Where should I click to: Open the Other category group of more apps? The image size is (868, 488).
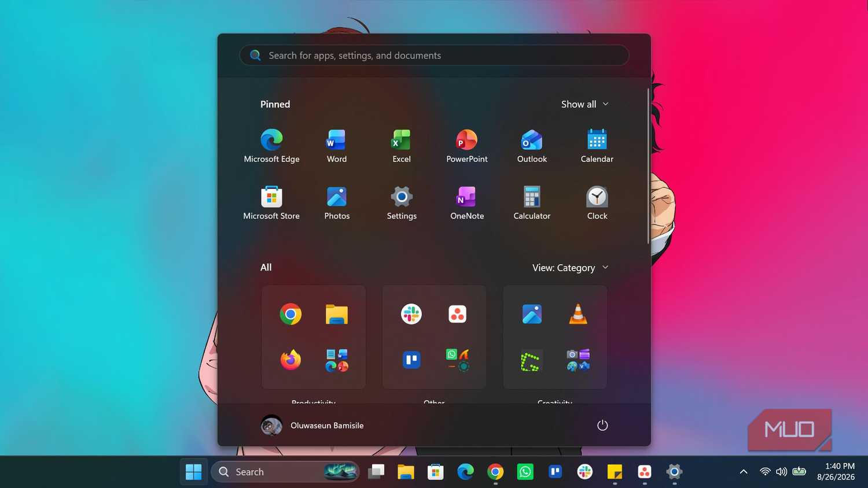(x=457, y=360)
